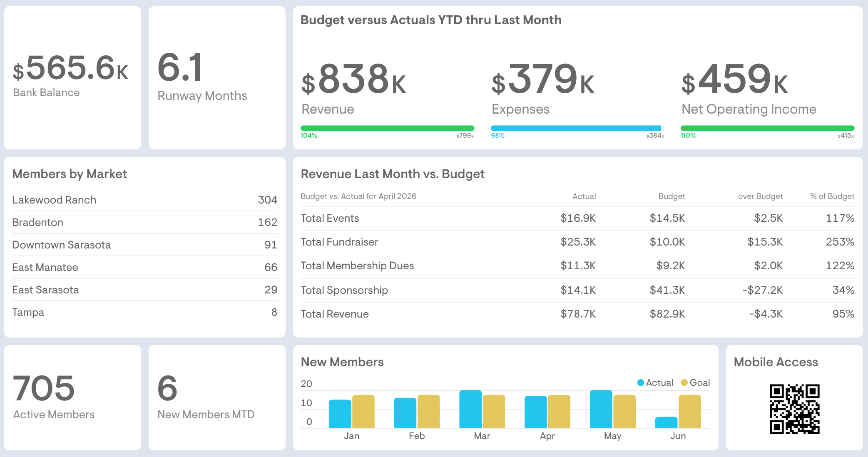Click the Total Membership Dues row label
Viewport: 868px width, 457px height.
tap(357, 266)
